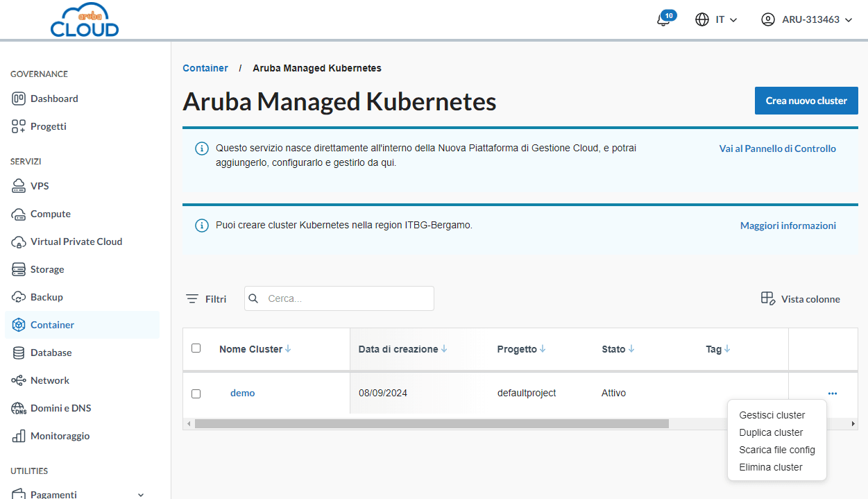The width and height of the screenshot is (868, 499).
Task: Open Dashboard from the sidebar
Action: coord(54,99)
